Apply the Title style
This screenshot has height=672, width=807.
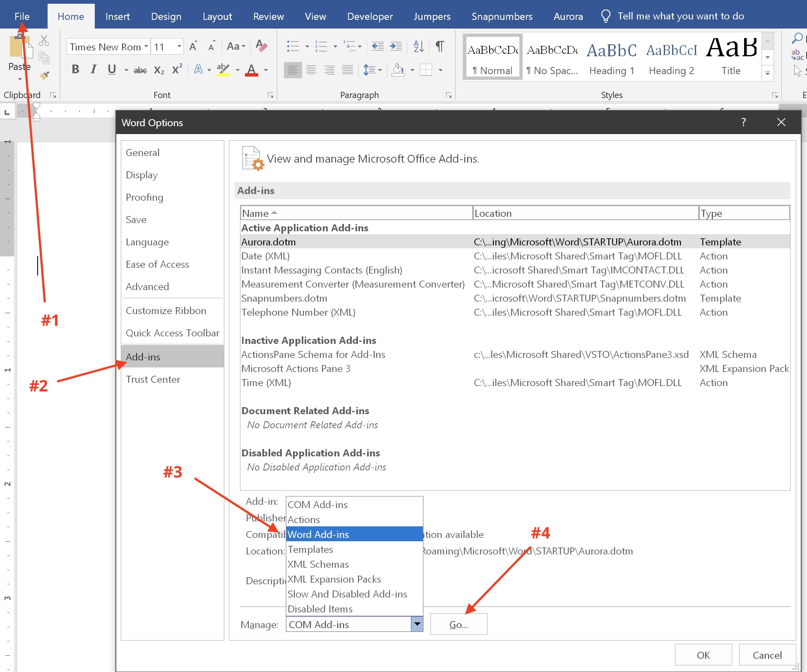click(x=731, y=57)
